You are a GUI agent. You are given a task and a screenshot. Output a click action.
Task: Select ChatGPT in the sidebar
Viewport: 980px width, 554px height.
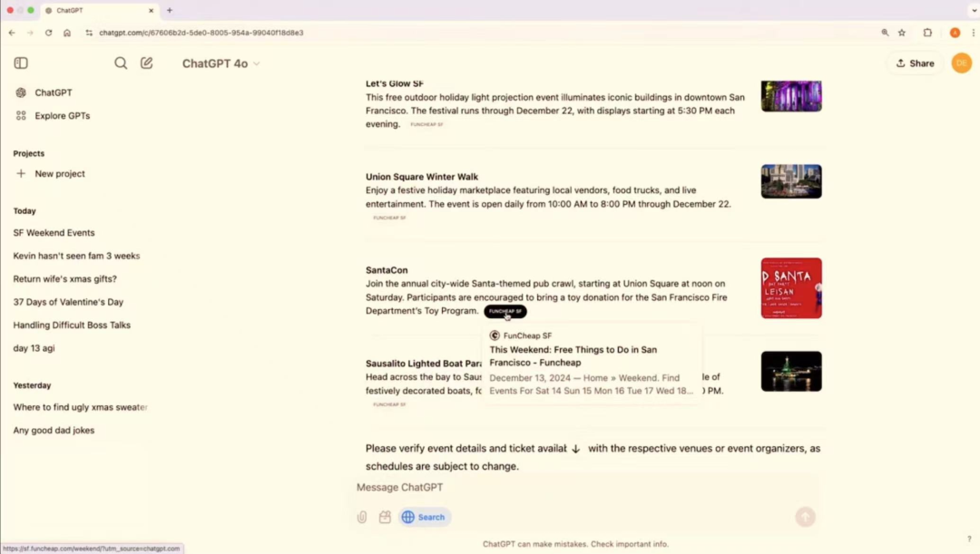point(54,92)
